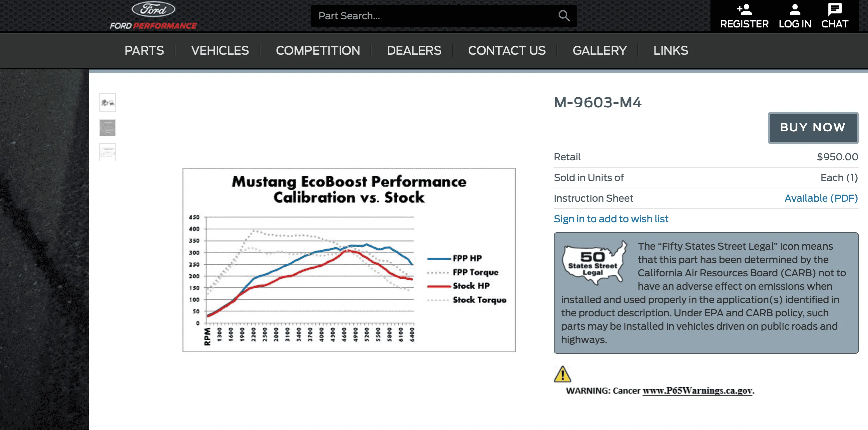The height and width of the screenshot is (430, 868).
Task: Click the Stock Torque legend entry
Action: (x=467, y=300)
